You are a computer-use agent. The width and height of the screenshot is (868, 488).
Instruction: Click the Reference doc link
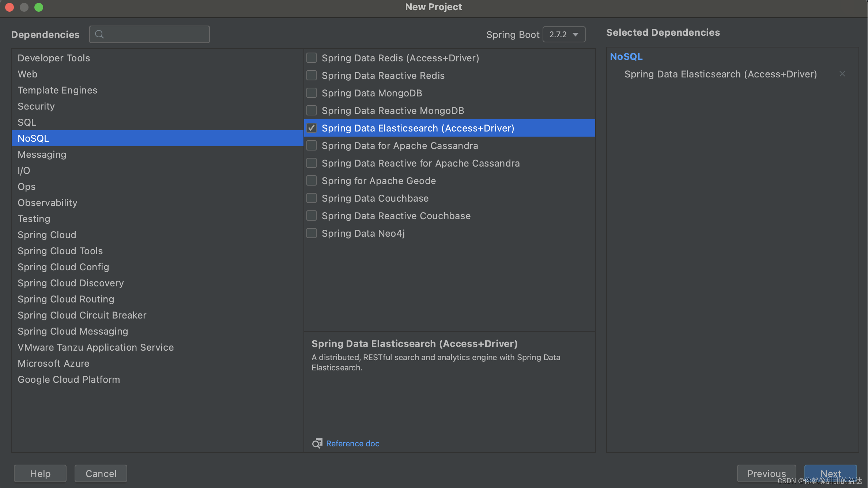point(352,443)
